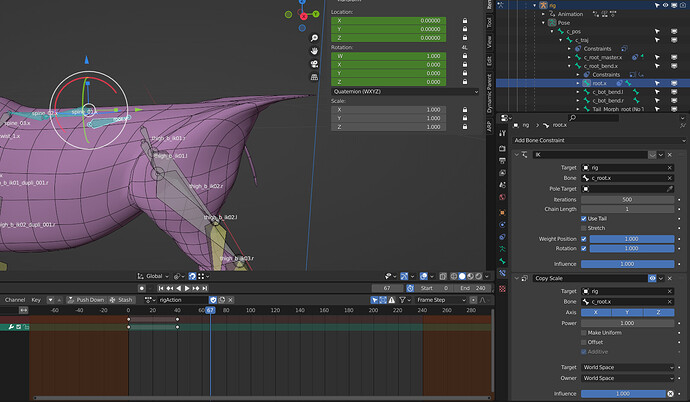The height and width of the screenshot is (402, 690).
Task: Open the Render properties tab icon
Action: coord(502,149)
